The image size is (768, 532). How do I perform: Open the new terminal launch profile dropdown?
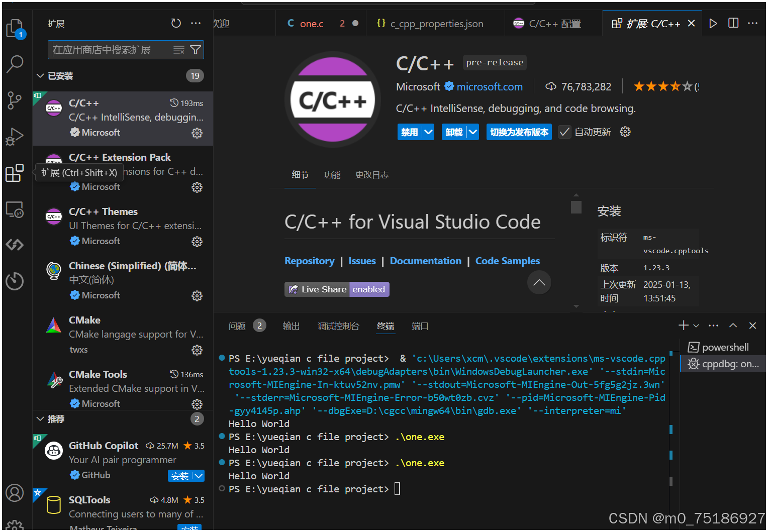coord(696,326)
